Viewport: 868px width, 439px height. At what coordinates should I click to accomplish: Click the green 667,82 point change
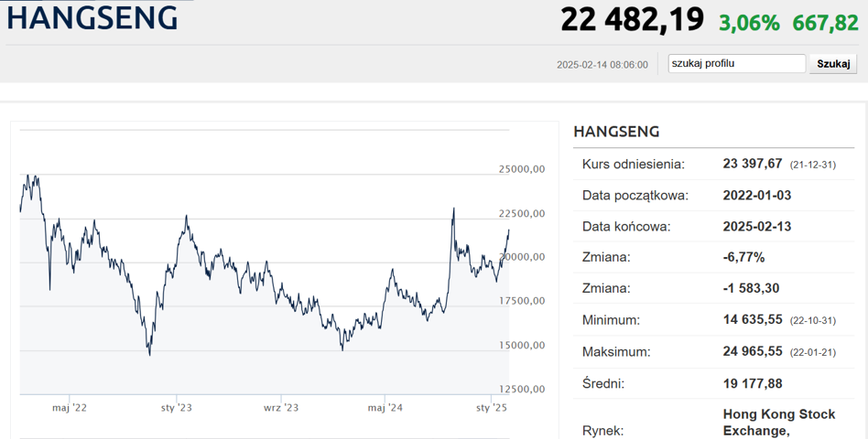point(825,23)
